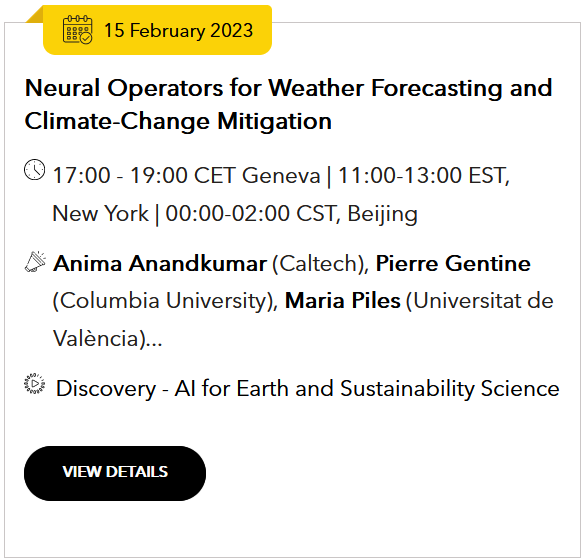
Task: Click Discovery - AI for Earth and Sustainability Science
Action: pyautogui.click(x=307, y=389)
